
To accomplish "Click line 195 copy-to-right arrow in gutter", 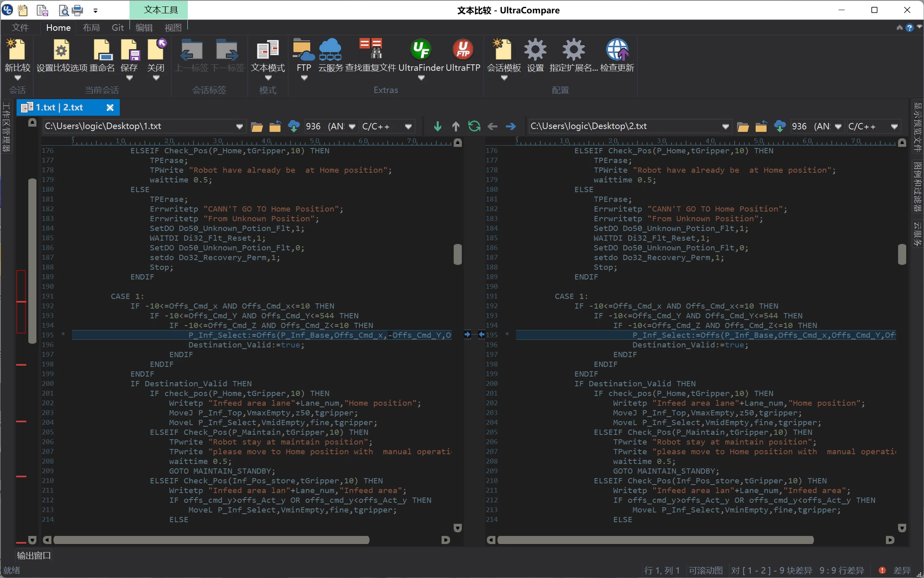I will [467, 335].
